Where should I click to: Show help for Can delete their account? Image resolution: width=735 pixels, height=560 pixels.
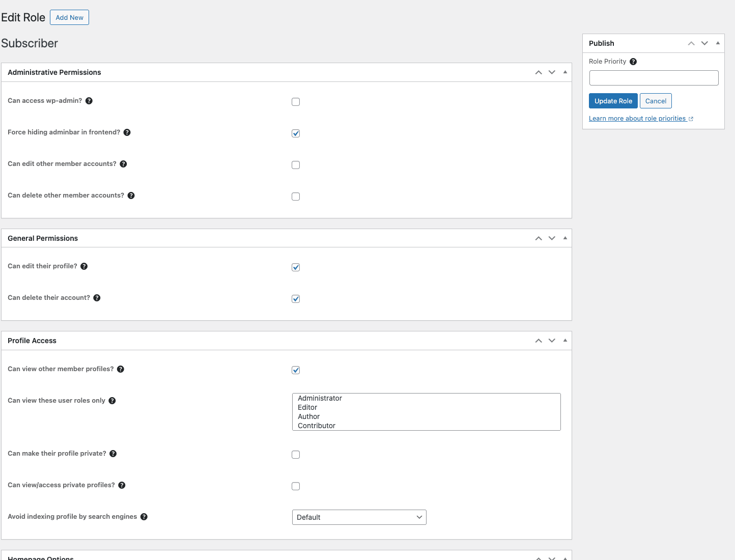[97, 298]
